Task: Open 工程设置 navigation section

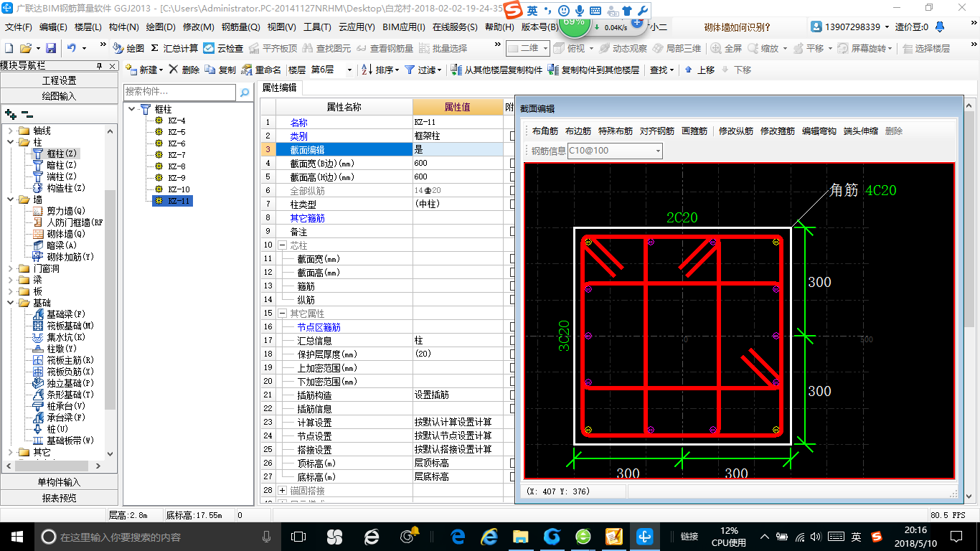Action: tap(59, 80)
